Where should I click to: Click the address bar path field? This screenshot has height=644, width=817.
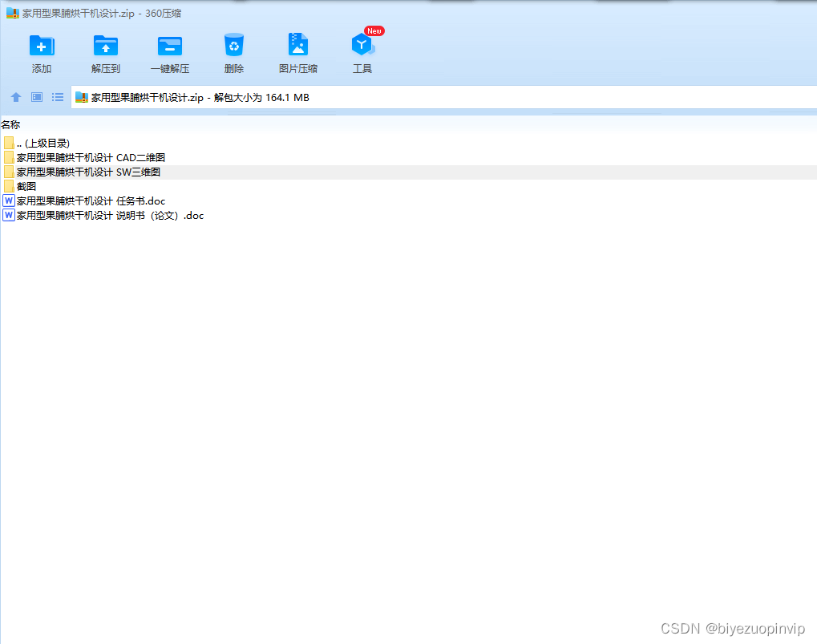point(444,97)
